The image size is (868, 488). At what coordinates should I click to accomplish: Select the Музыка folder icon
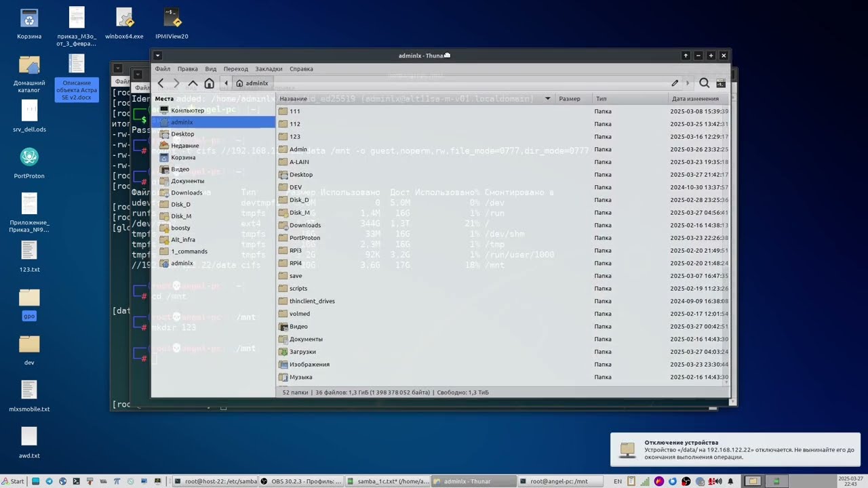(x=283, y=377)
